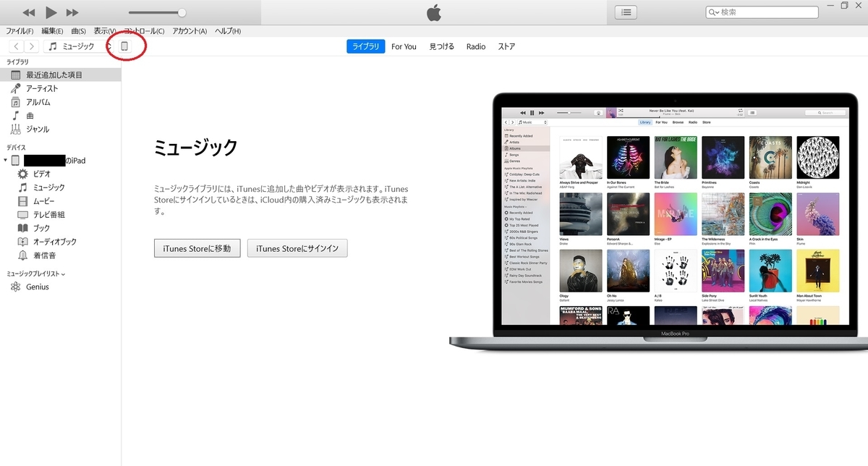Open the アカウント(A) menu
This screenshot has width=868, height=466.
coord(190,31)
